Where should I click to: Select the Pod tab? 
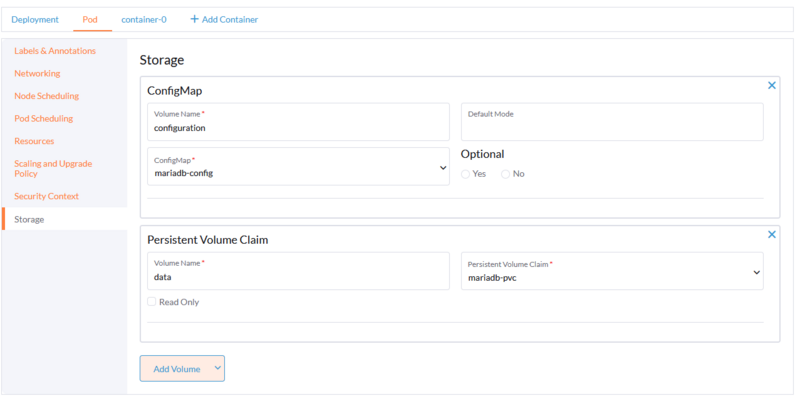coord(90,19)
